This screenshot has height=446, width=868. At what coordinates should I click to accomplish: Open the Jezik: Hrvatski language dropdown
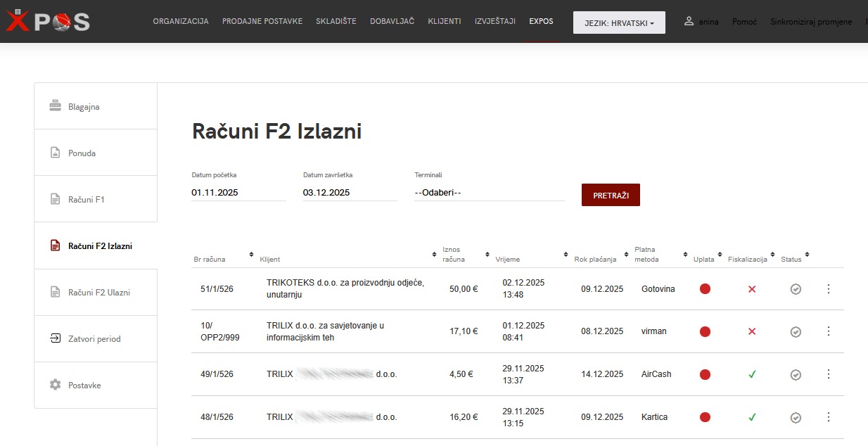pos(619,22)
